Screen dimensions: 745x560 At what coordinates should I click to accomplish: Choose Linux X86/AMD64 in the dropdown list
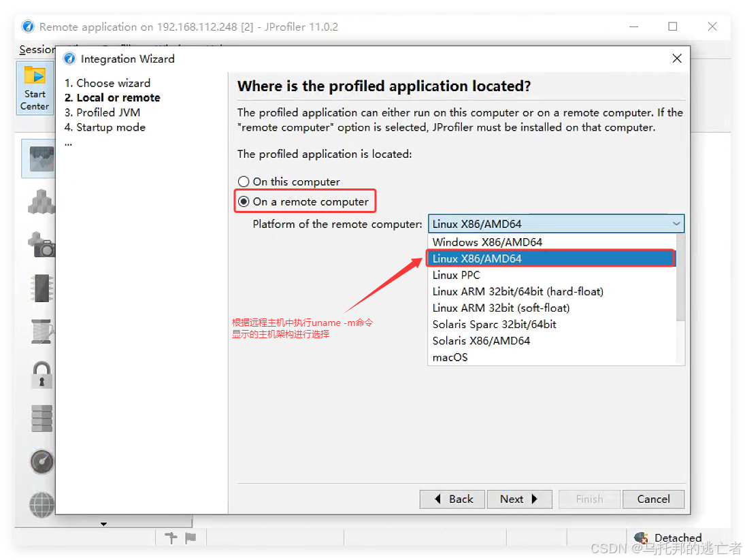coord(551,259)
